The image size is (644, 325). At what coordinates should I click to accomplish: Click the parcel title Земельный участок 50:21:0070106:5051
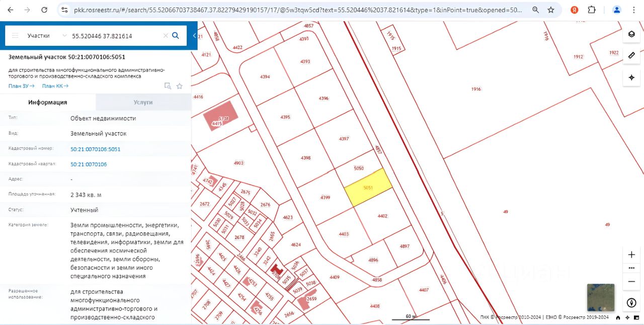coord(67,56)
